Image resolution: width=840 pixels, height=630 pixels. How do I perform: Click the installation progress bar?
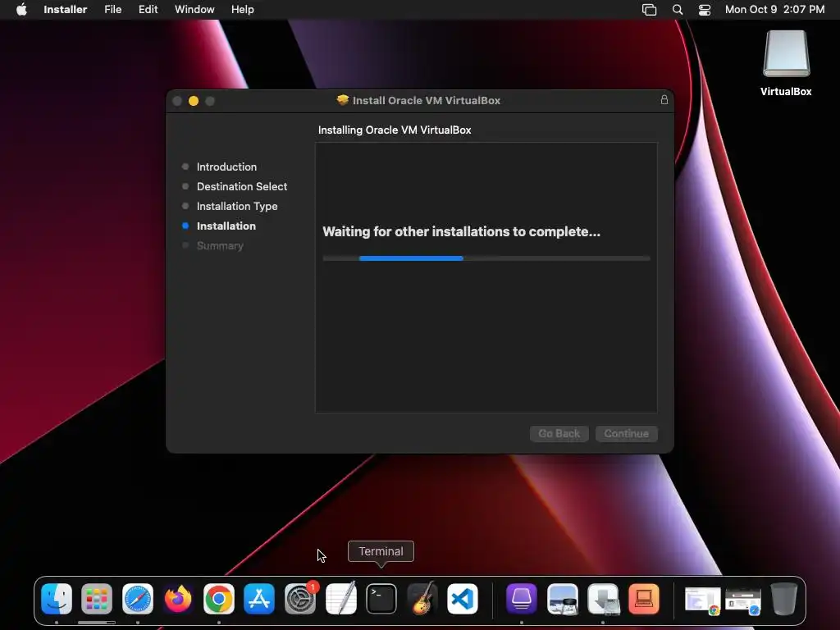click(486, 258)
